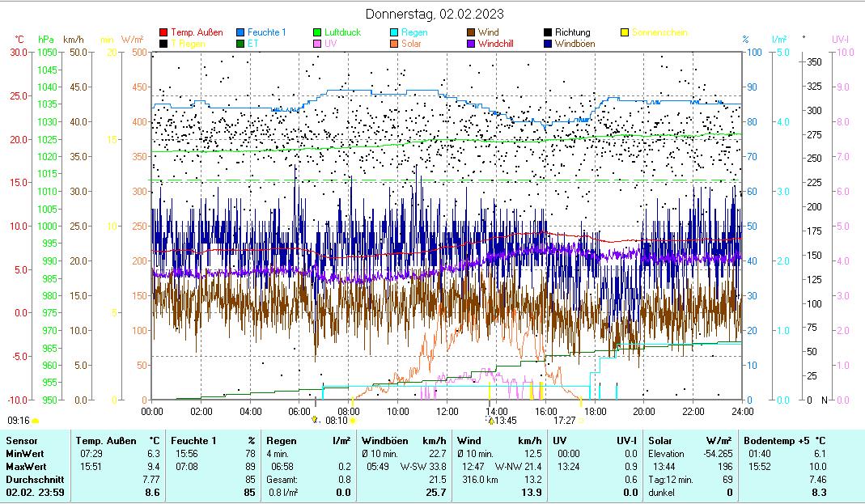The width and height of the screenshot is (865, 504).
Task: Click the MaxWert row label
Action: pyautogui.click(x=25, y=467)
